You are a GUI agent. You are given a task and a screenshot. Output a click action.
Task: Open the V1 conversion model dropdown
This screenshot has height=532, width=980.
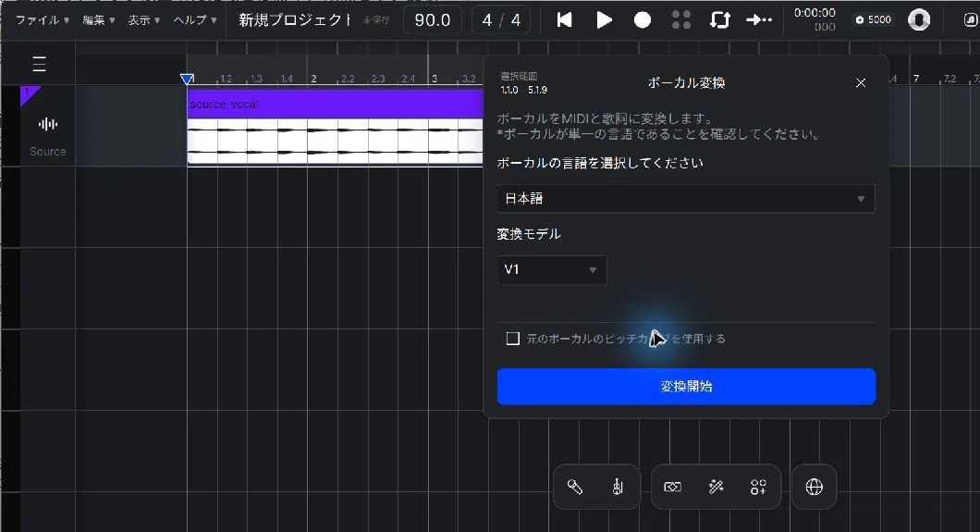tap(551, 269)
